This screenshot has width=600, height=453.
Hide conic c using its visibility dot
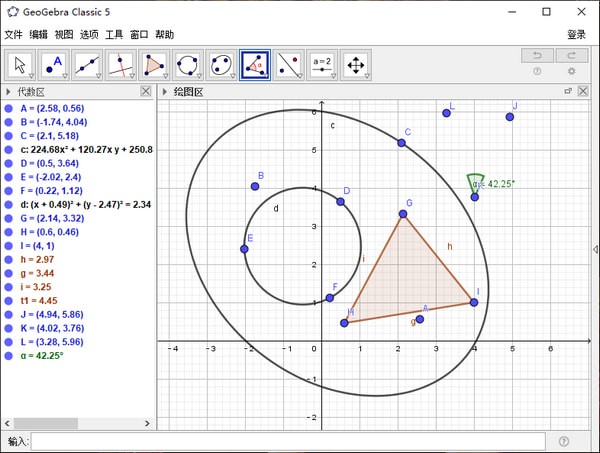coord(8,149)
